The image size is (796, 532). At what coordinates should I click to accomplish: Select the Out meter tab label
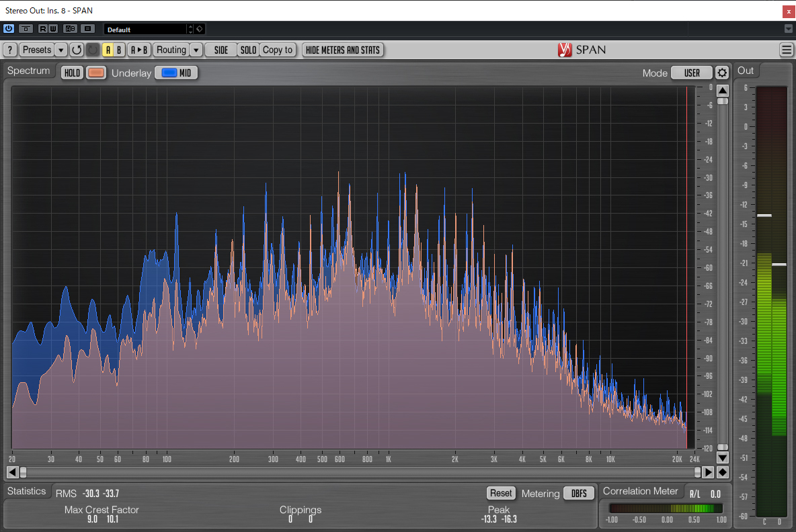pos(745,71)
